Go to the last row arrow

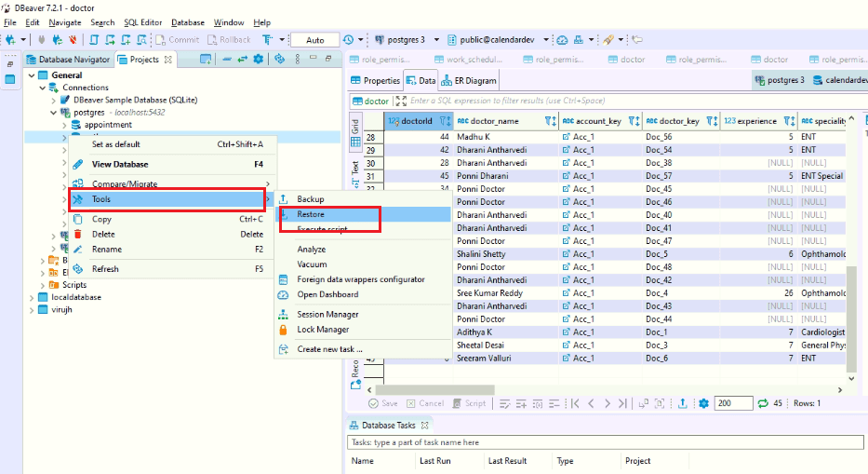coord(622,403)
